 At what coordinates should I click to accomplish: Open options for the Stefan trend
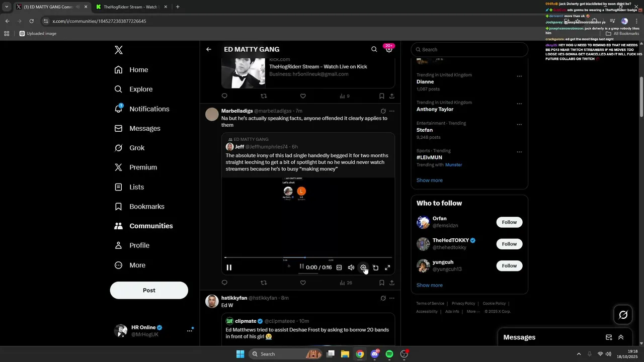coord(519,125)
